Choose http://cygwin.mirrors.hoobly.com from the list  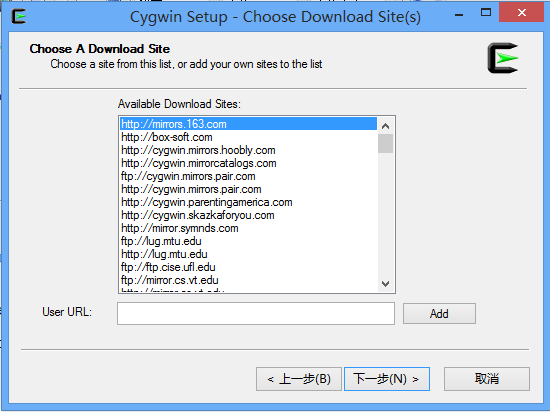[x=248, y=150]
